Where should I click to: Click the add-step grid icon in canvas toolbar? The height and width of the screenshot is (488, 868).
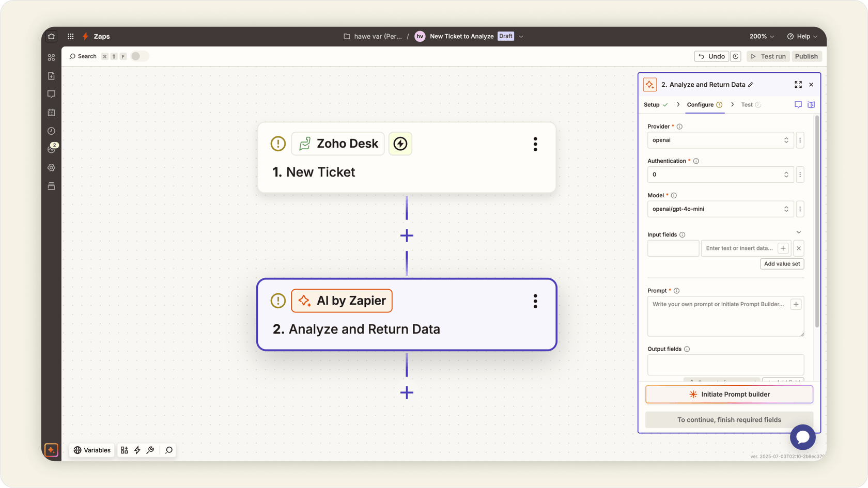124,450
